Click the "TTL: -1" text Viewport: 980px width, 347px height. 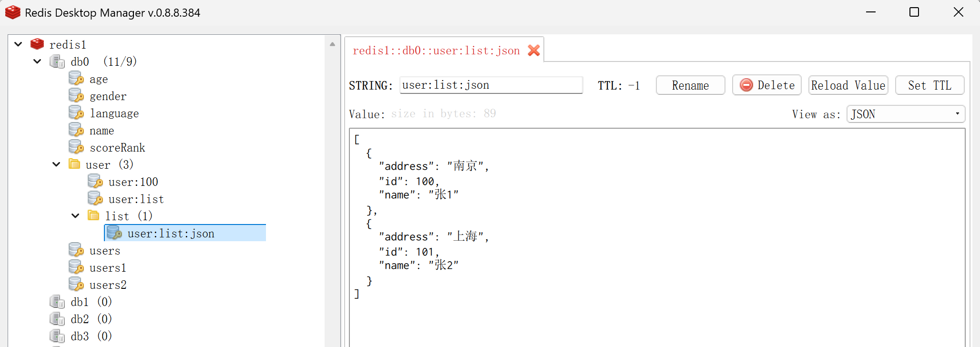(619, 86)
